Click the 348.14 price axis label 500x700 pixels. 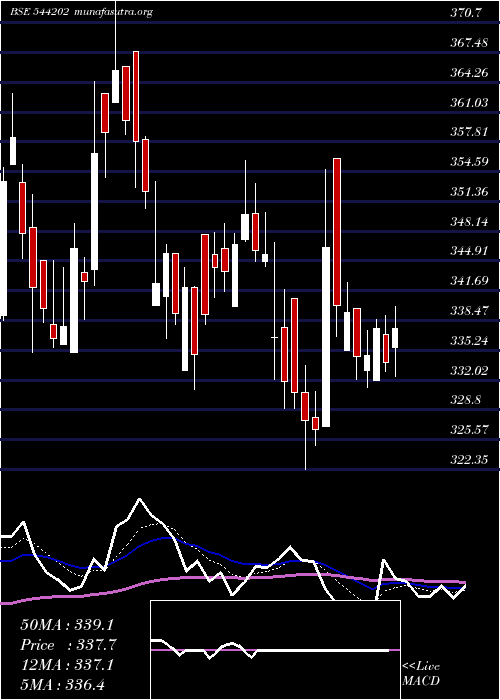coord(469,221)
